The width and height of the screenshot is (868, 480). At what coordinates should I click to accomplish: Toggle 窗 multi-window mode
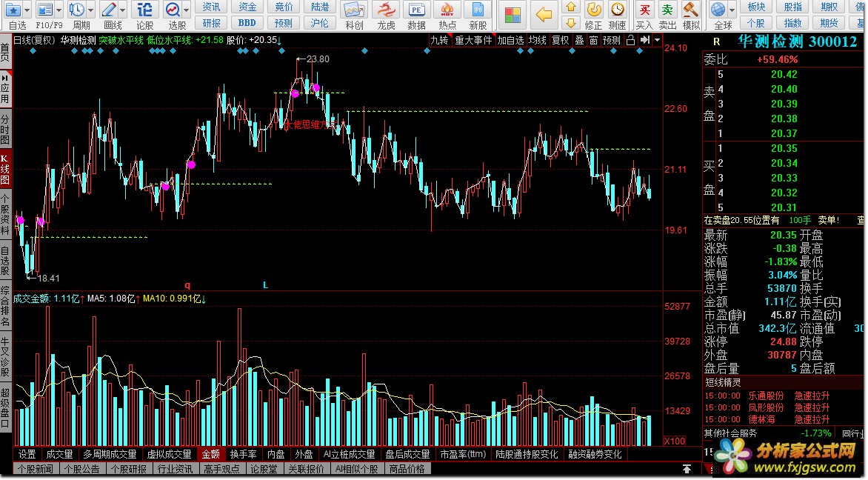coord(593,40)
